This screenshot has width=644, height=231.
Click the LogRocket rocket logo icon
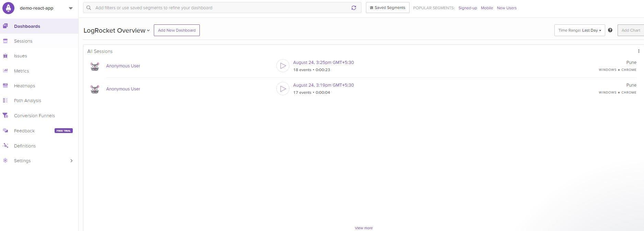[x=8, y=8]
